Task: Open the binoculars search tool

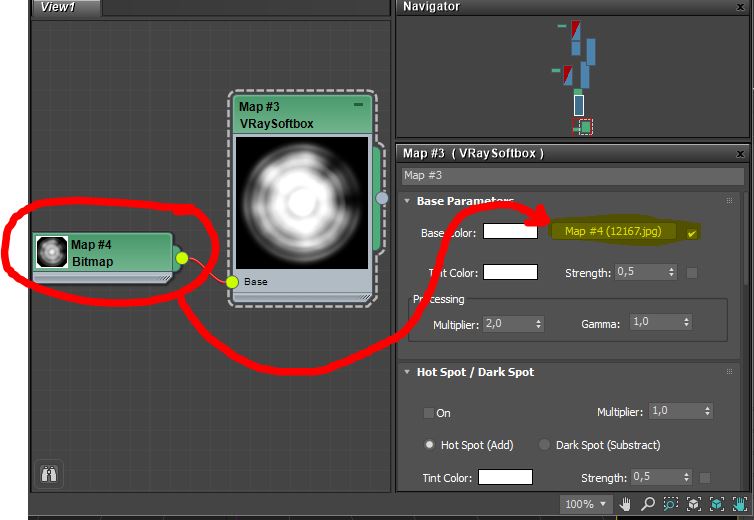Action: coord(48,475)
